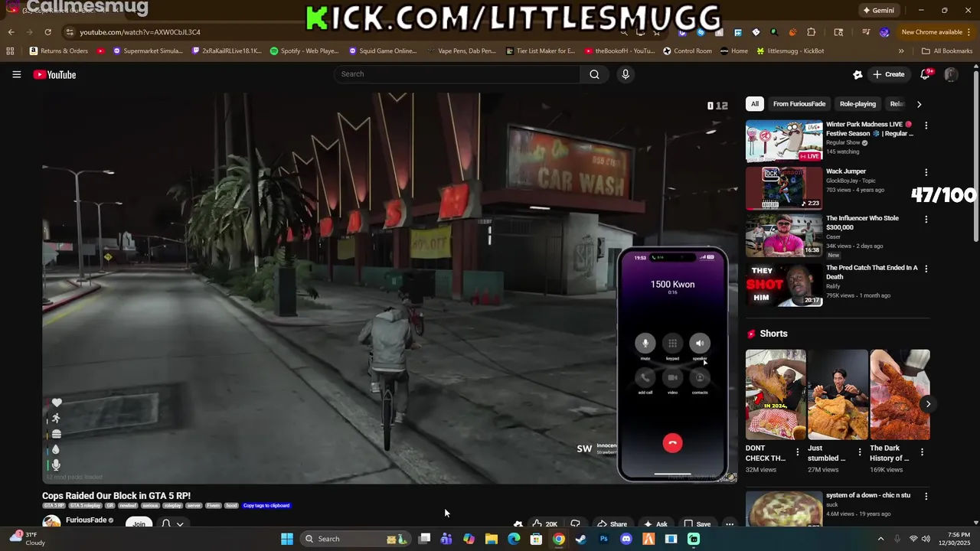Open the Chrome apps grid shortcut
980x551 pixels.
(x=10, y=51)
